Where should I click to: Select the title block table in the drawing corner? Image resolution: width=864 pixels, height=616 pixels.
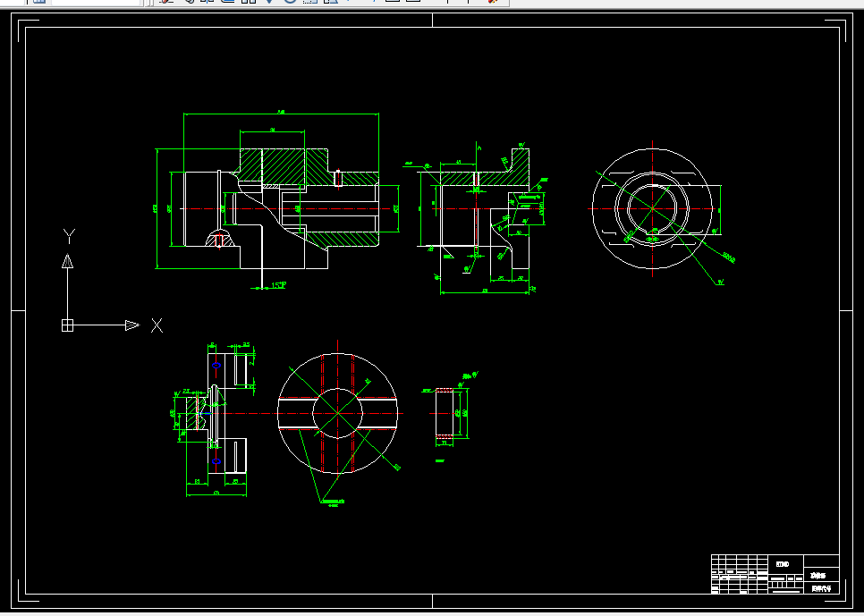click(x=775, y=574)
